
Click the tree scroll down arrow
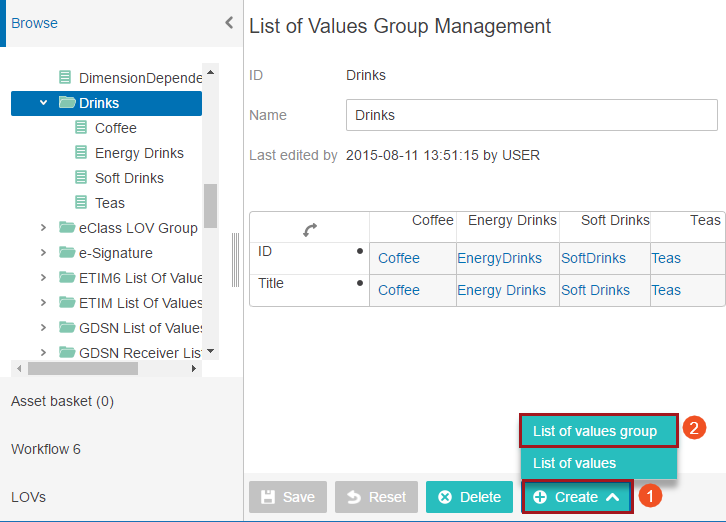(x=211, y=351)
